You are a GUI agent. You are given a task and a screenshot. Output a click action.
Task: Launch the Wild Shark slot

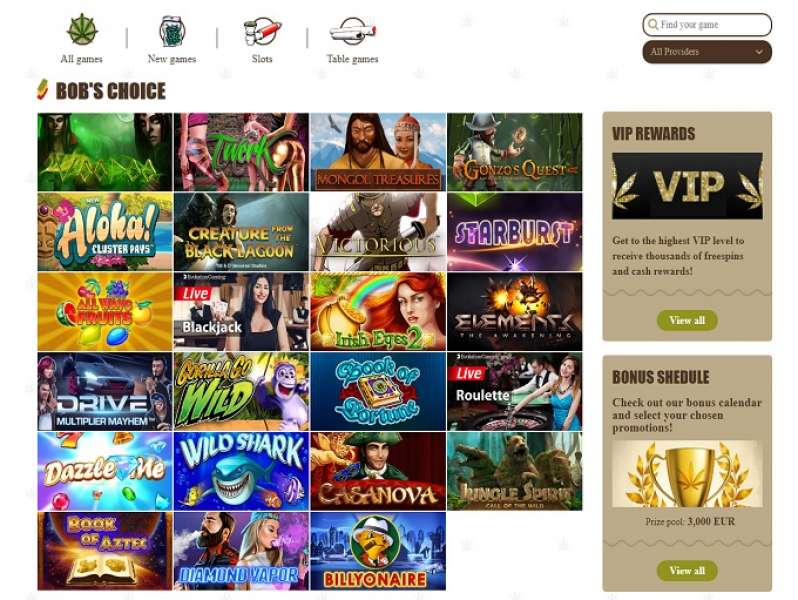(x=241, y=471)
